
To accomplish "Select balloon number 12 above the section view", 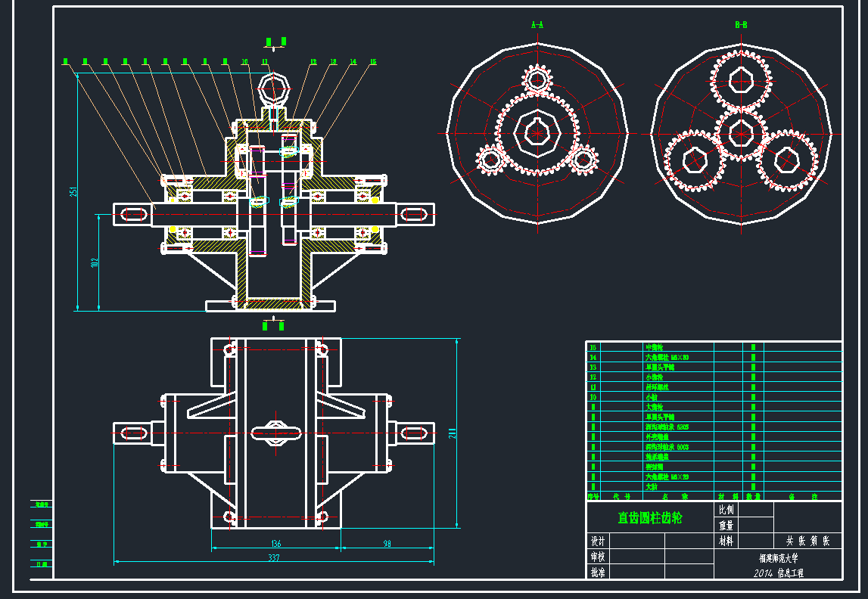I will [x=313, y=61].
